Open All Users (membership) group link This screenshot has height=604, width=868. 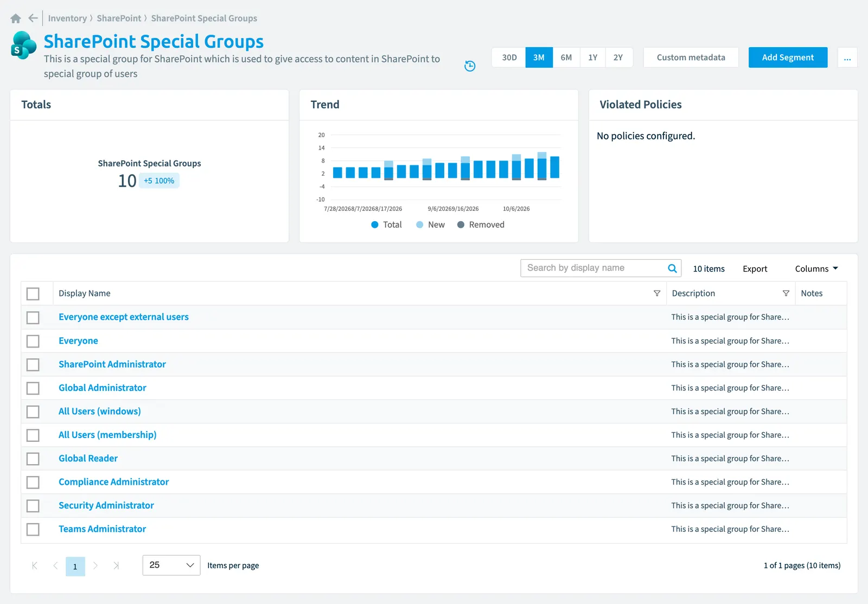click(107, 435)
